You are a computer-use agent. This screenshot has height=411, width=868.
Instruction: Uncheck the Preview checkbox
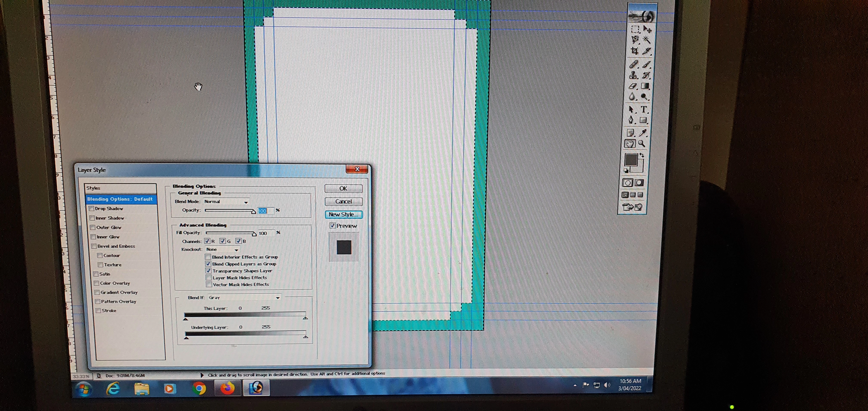click(333, 226)
